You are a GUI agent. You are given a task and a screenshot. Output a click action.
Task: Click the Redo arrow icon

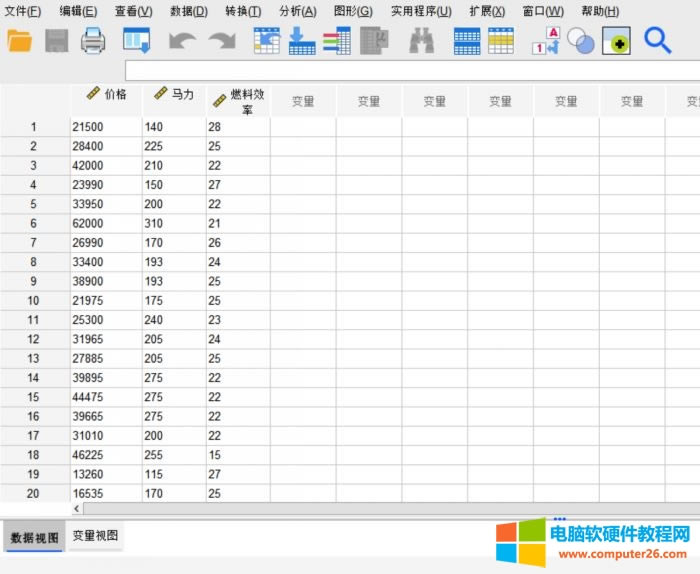click(x=222, y=42)
